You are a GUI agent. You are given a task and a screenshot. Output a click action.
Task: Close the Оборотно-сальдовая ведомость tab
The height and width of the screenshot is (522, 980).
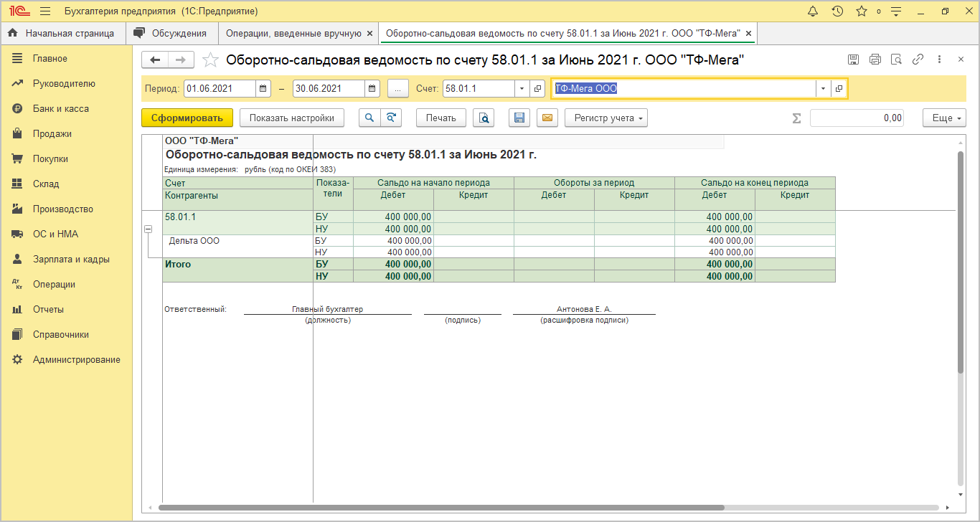[748, 33]
